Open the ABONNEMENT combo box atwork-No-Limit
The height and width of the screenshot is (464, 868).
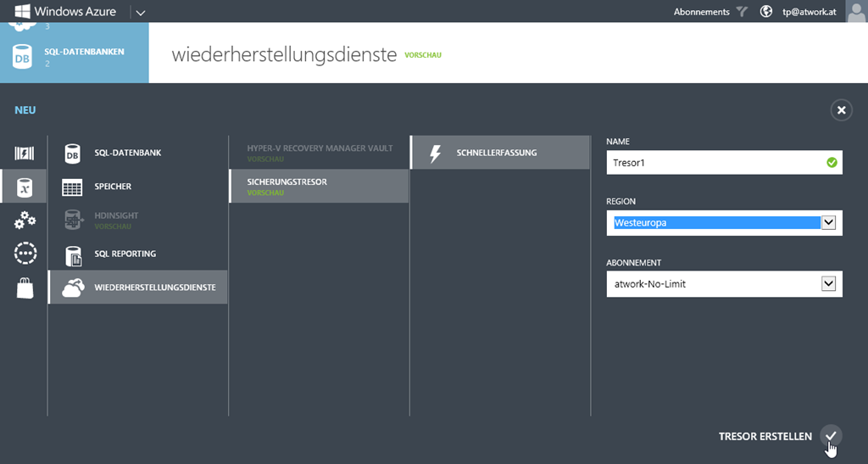pos(724,284)
